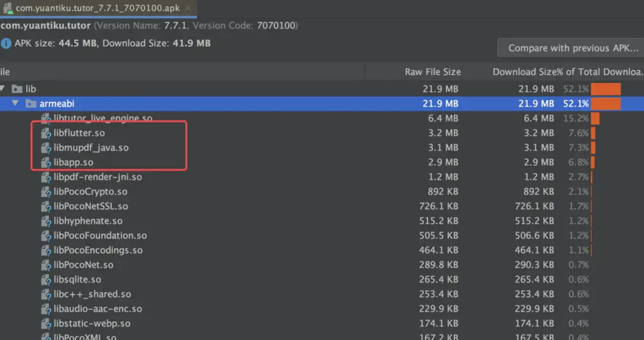Select libPocoCrypto.so file name
Viewport: 644px width, 340px height.
(90, 191)
